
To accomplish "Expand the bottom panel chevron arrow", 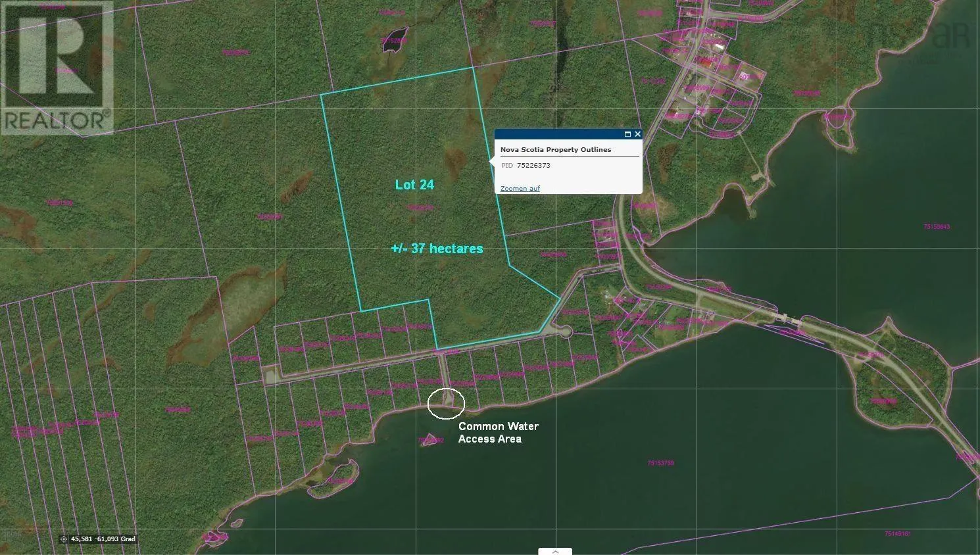I will pos(555,551).
